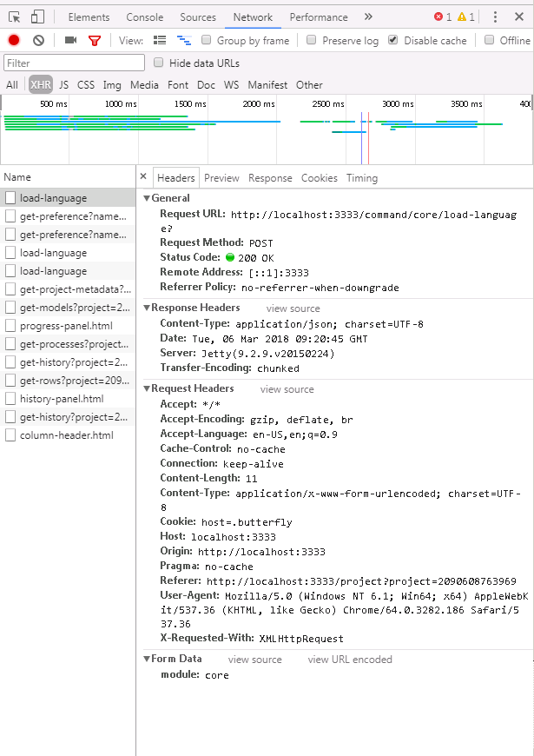Collapse the Response Headers section
This screenshot has height=756, width=534.
coord(147,308)
